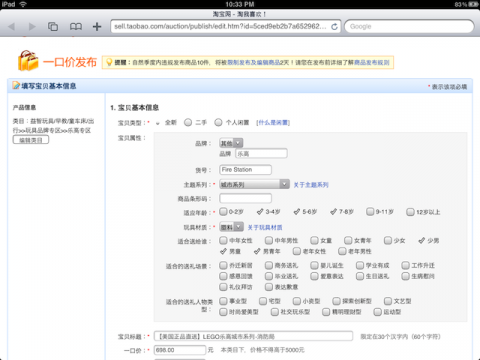Check the 宅型 personality checkbox
The image size is (480, 360).
click(263, 301)
